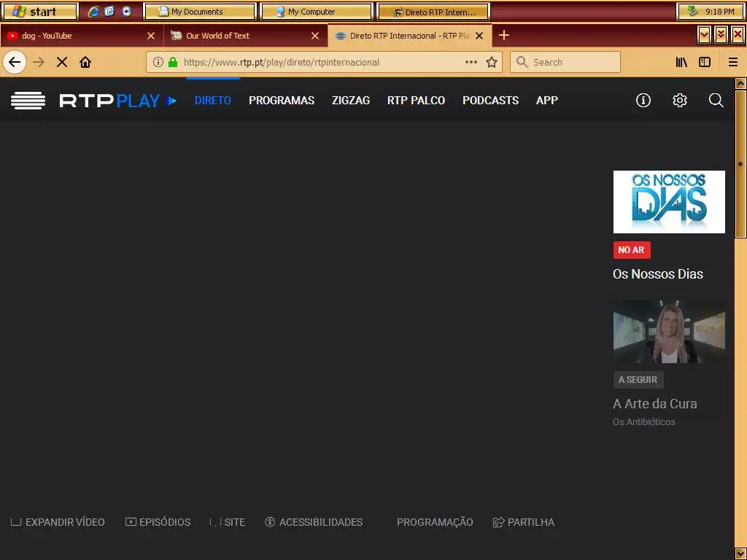Click the A Arte da Cura programme title
Viewport: 747px width, 560px height.
coord(654,404)
